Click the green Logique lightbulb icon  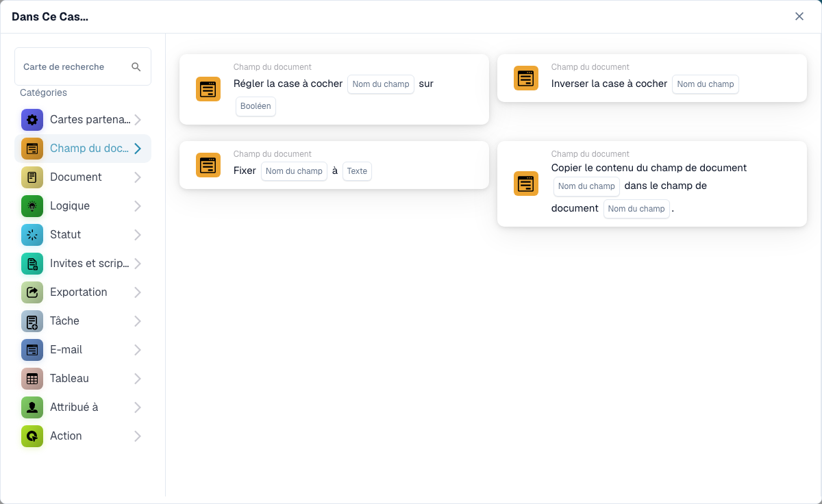(32, 206)
